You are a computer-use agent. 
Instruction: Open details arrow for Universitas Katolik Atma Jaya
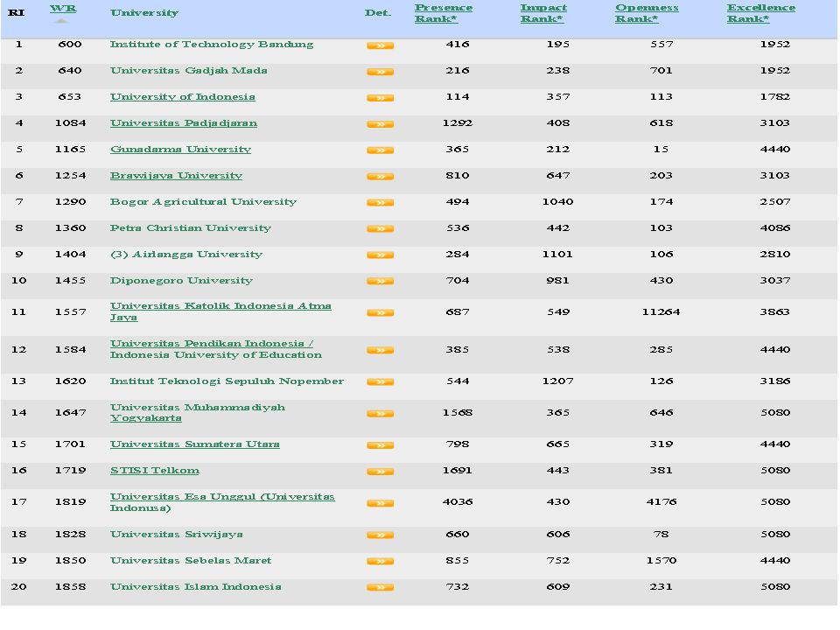(380, 313)
